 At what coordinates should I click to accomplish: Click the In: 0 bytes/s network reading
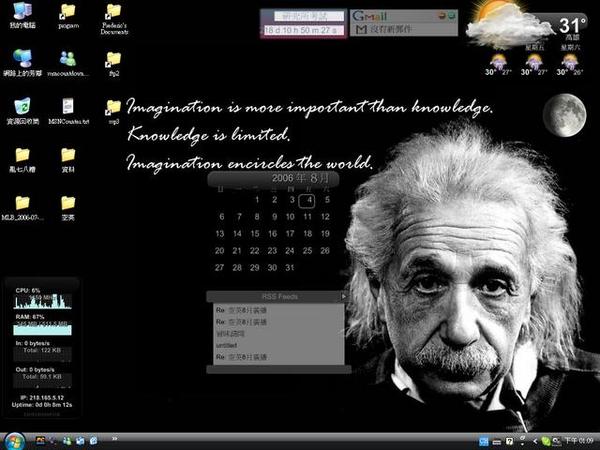pyautogui.click(x=33, y=343)
